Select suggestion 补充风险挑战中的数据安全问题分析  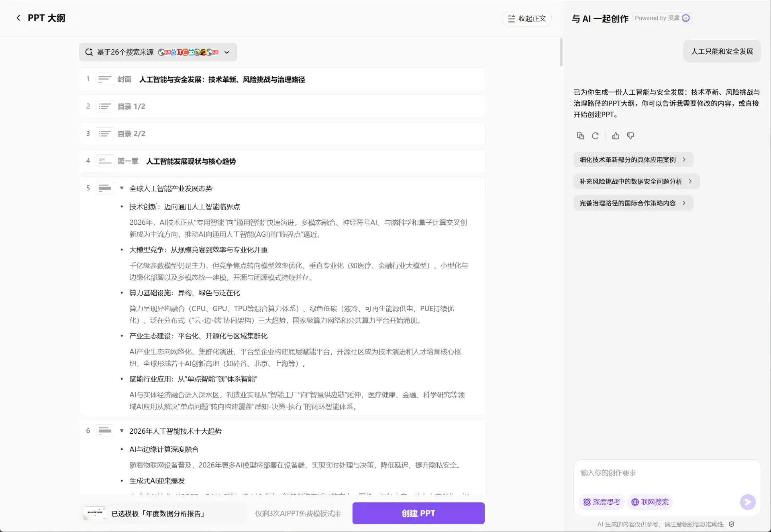636,181
